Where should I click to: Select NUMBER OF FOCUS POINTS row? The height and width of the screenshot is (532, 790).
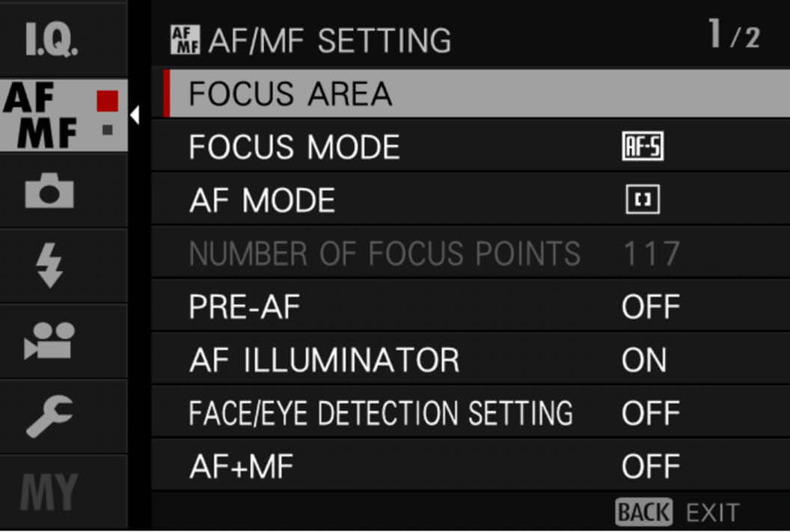click(x=471, y=253)
